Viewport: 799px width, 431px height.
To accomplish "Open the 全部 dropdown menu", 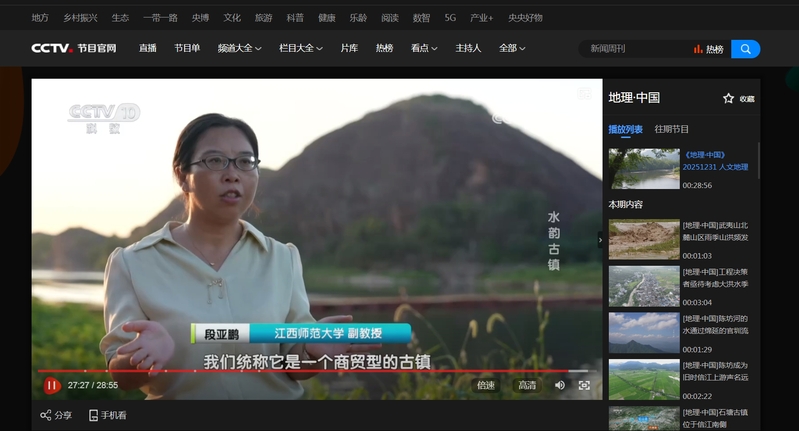I will click(512, 48).
